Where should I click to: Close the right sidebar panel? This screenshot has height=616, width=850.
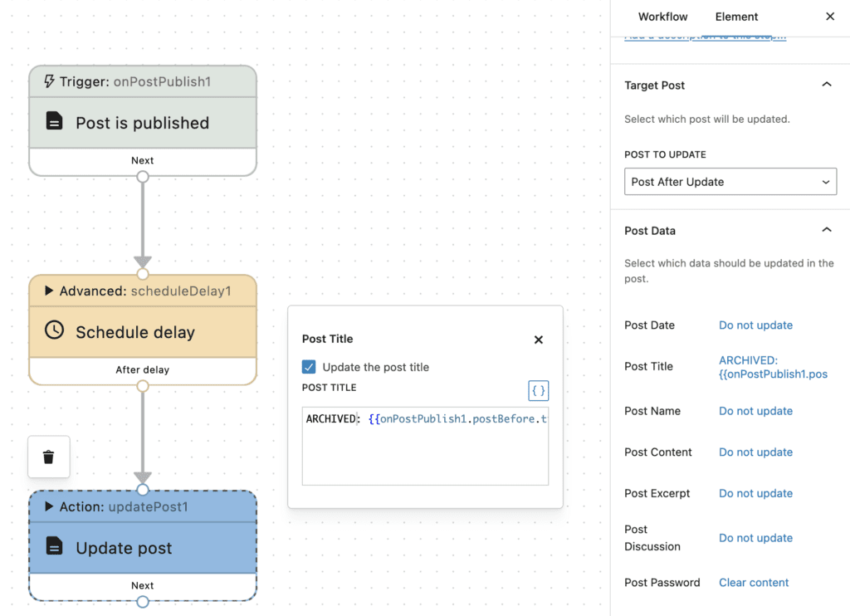(x=830, y=17)
